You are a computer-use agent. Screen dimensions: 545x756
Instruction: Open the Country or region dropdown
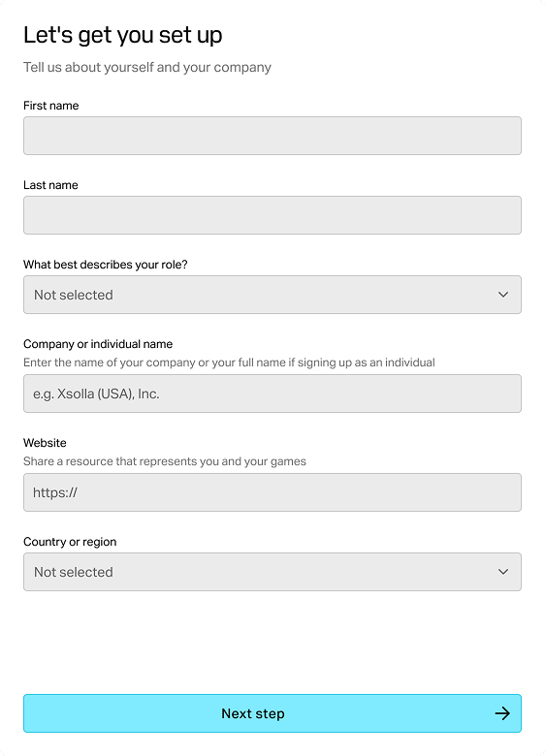[x=272, y=572]
